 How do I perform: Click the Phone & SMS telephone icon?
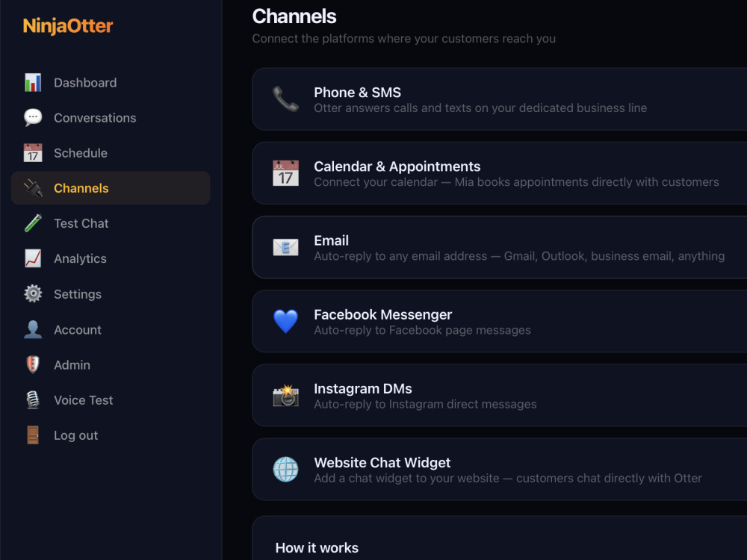pos(285,99)
